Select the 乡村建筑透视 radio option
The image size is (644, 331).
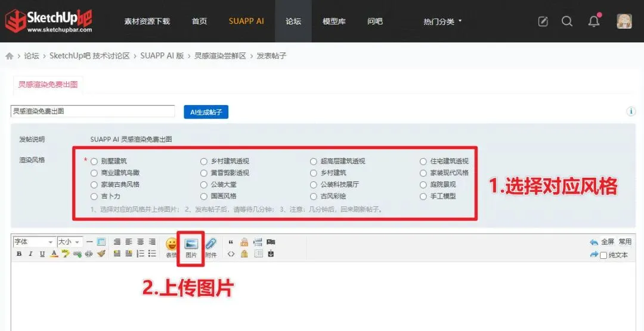[x=204, y=162]
